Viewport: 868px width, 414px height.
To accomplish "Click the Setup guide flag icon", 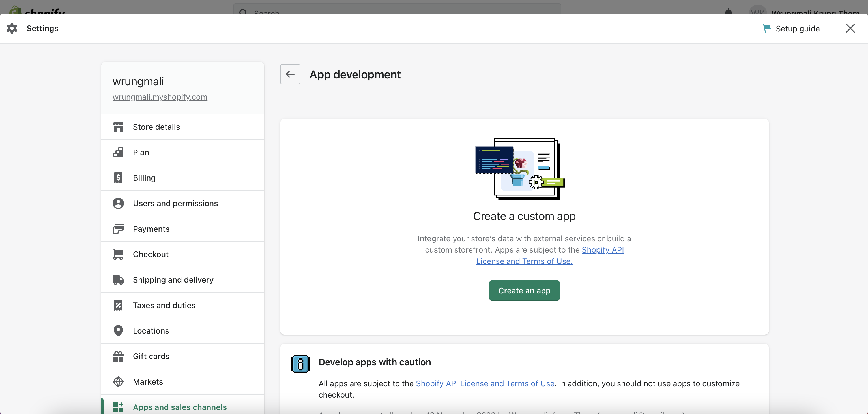I will (x=767, y=28).
